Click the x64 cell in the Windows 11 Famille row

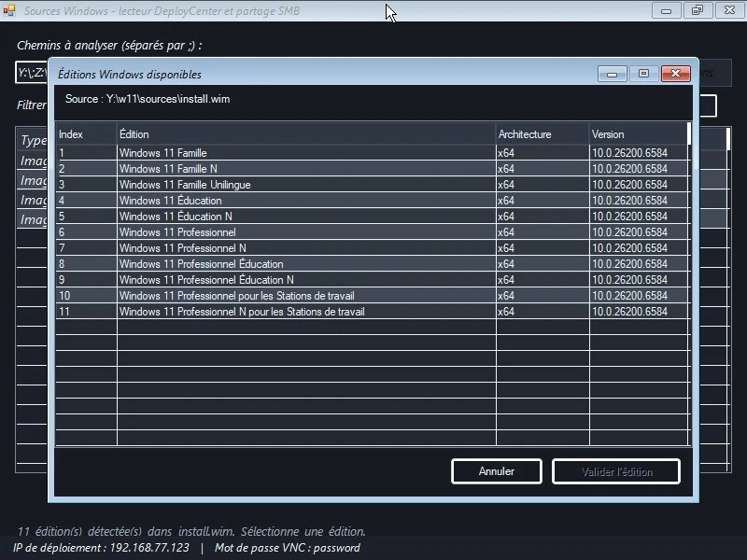pyautogui.click(x=543, y=153)
